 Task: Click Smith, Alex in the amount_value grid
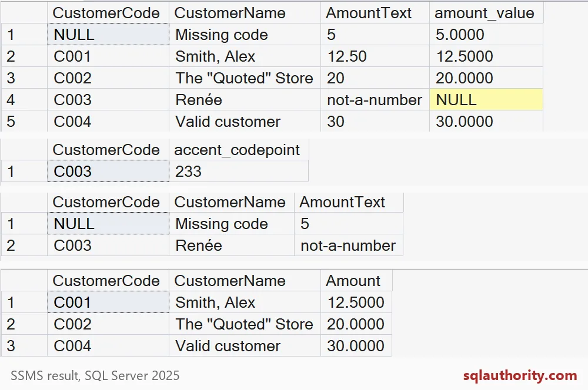pyautogui.click(x=245, y=56)
